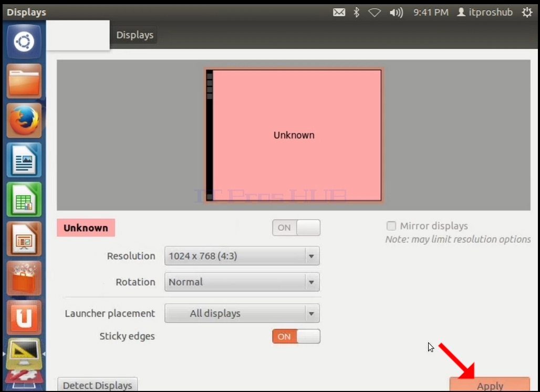The width and height of the screenshot is (540, 392).
Task: Click the Apply button
Action: (x=490, y=385)
